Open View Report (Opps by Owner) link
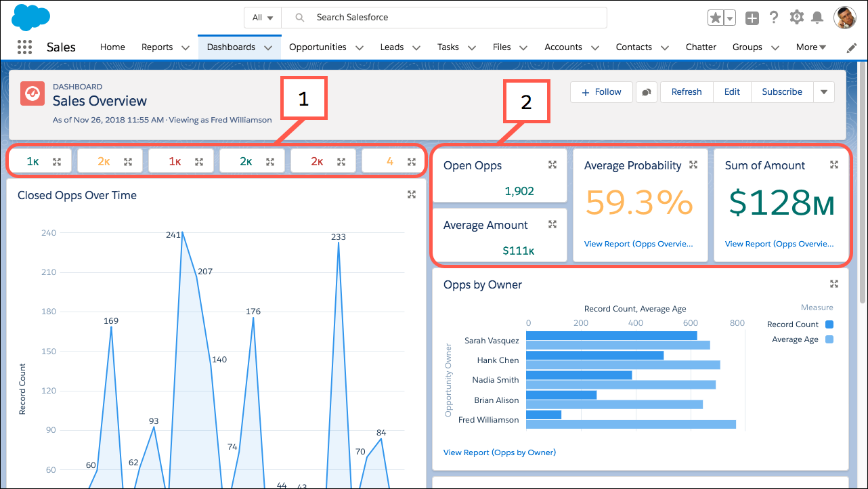Screen dimensions: 868x489 [500, 452]
